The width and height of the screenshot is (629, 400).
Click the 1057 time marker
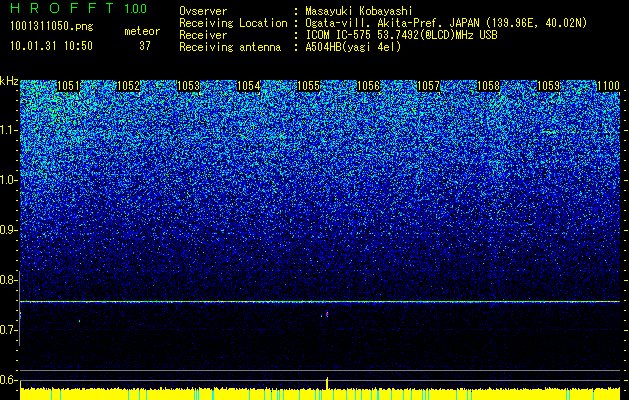428,86
